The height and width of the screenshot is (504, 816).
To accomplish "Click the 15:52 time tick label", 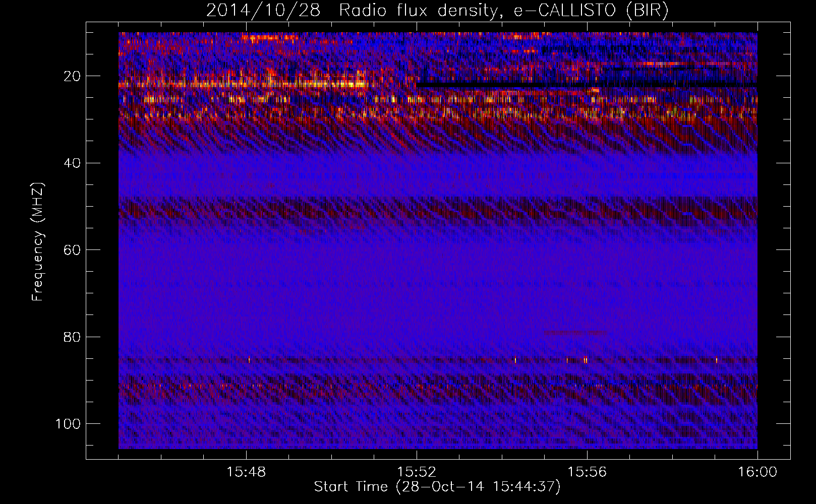I will [417, 472].
